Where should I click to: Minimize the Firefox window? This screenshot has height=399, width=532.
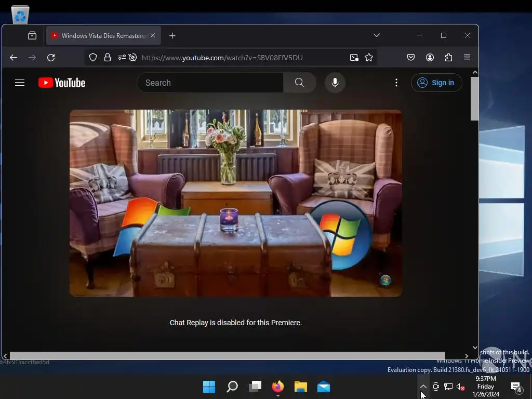[420, 35]
